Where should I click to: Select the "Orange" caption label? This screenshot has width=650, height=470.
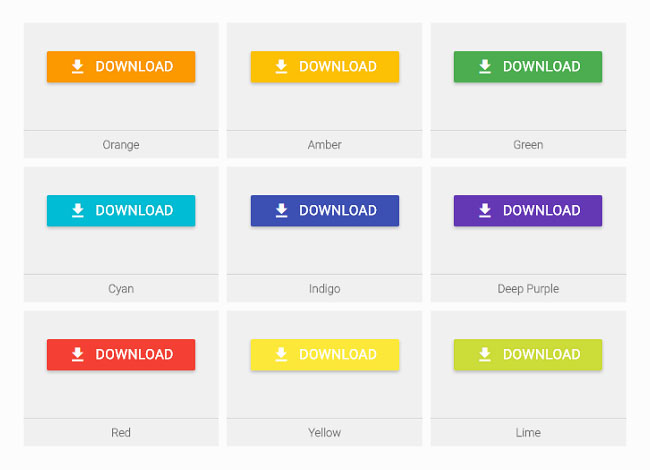(121, 145)
